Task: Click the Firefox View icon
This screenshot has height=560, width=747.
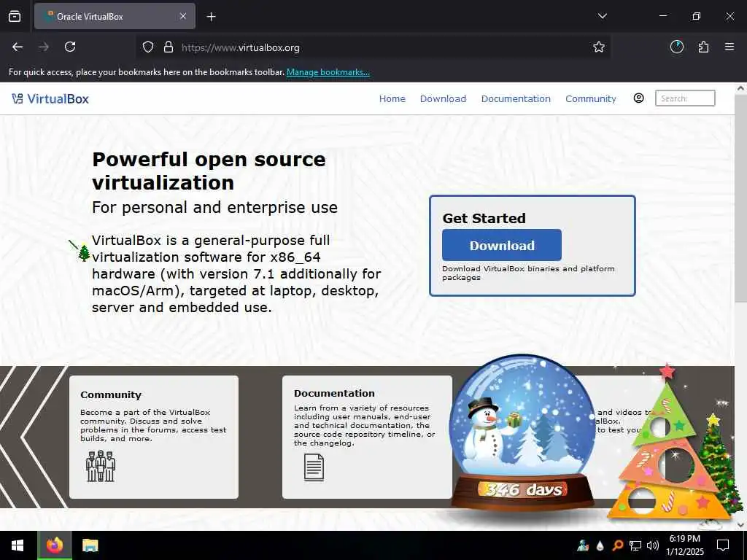Action: (15, 16)
